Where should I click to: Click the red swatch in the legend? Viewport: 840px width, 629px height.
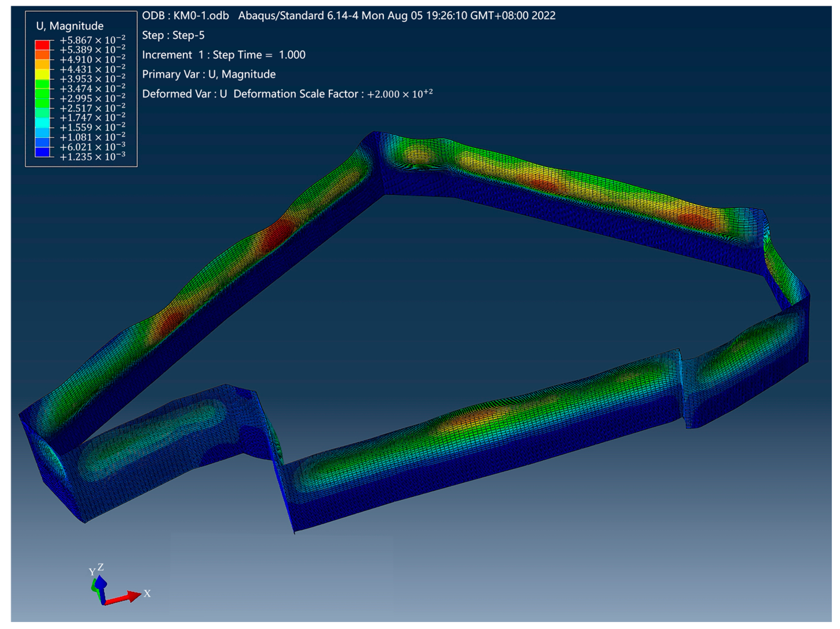point(42,45)
